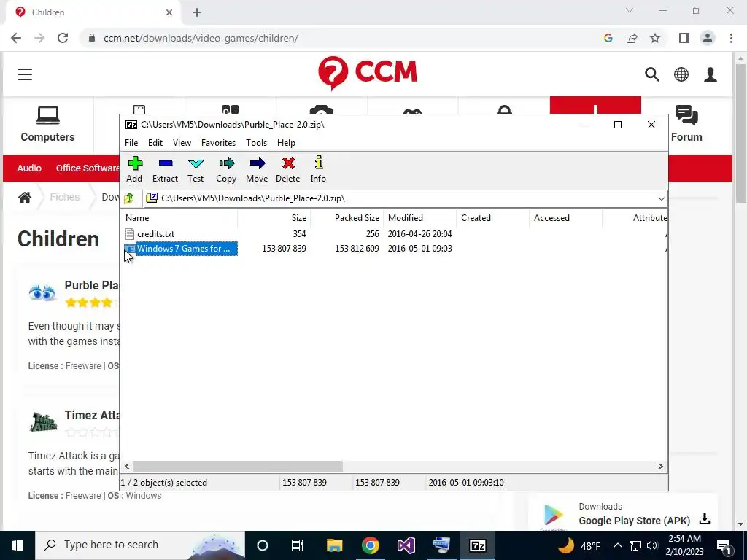Go up one folder level in 7-Zip
The width and height of the screenshot is (747, 560).
point(129,198)
